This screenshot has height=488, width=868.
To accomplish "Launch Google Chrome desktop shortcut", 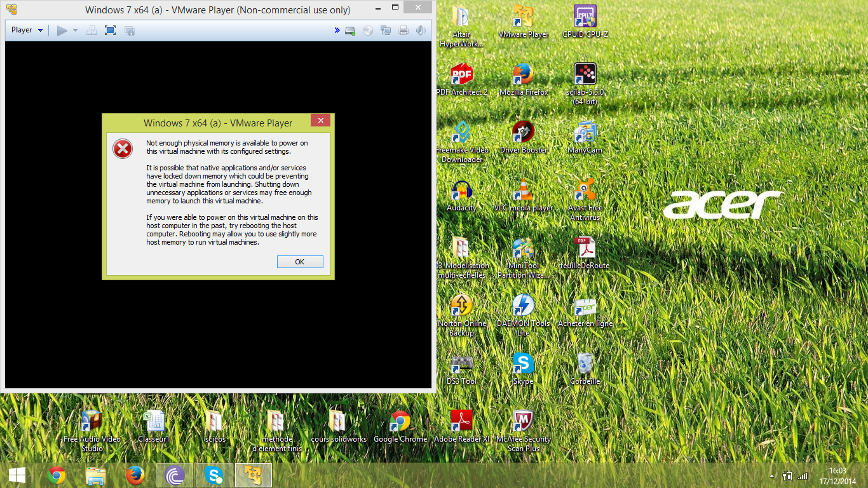I will [x=400, y=426].
